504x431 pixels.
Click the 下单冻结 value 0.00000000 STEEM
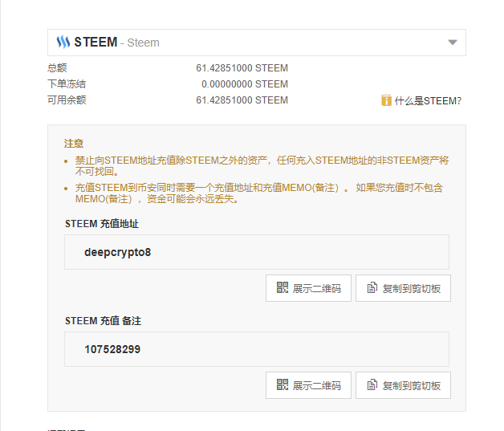tap(245, 84)
